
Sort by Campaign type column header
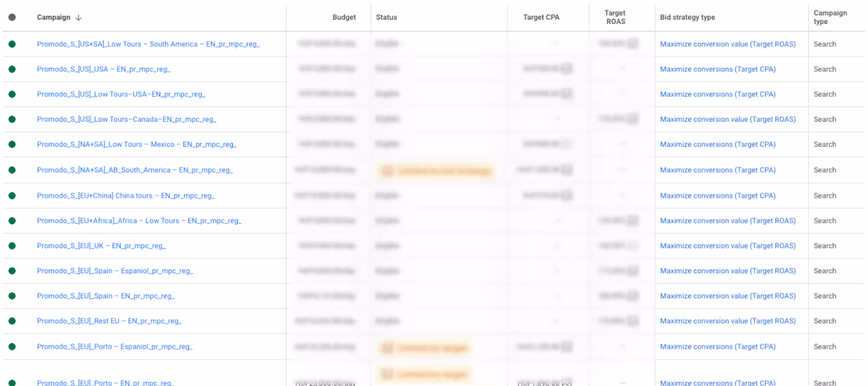(x=830, y=17)
